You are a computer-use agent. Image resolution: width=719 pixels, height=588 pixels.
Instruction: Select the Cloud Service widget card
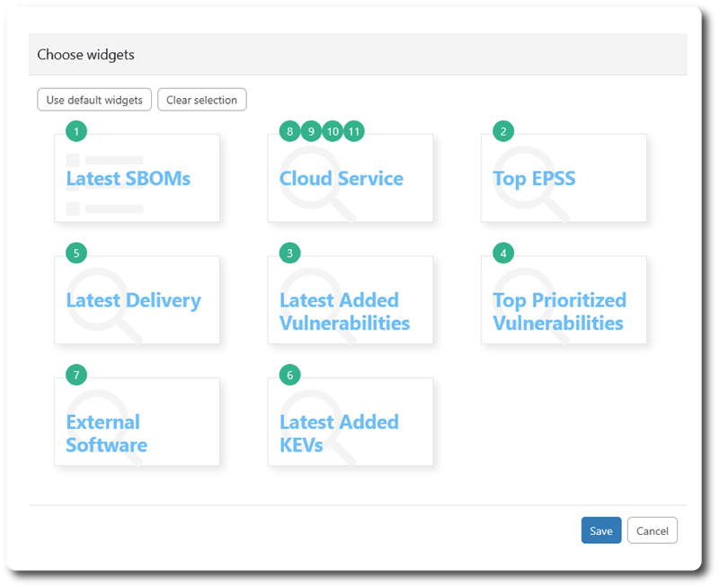[351, 178]
